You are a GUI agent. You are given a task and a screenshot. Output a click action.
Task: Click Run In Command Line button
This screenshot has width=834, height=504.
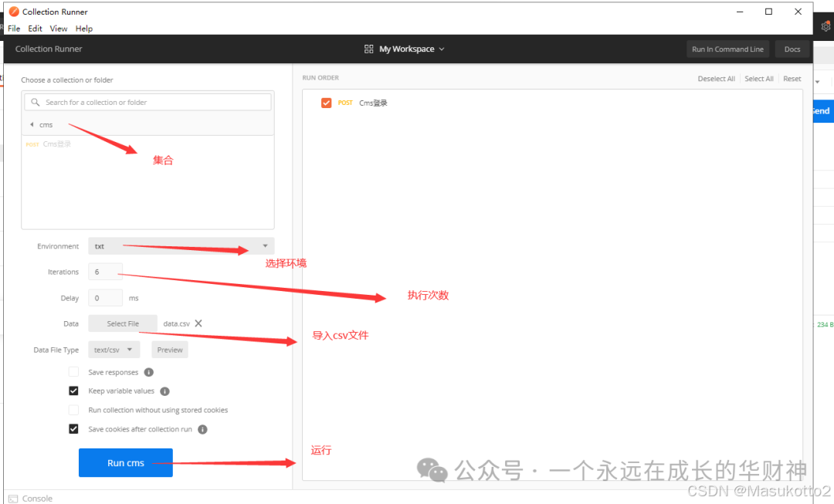tap(727, 49)
